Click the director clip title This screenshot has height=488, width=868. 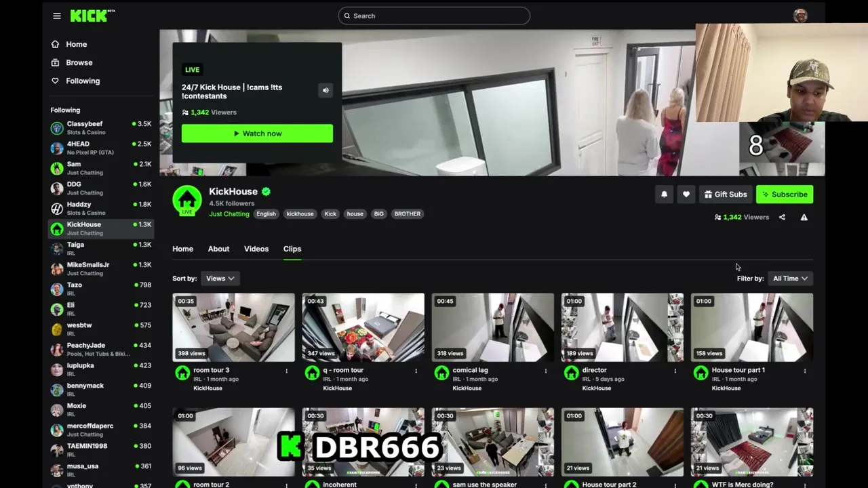[x=595, y=371]
